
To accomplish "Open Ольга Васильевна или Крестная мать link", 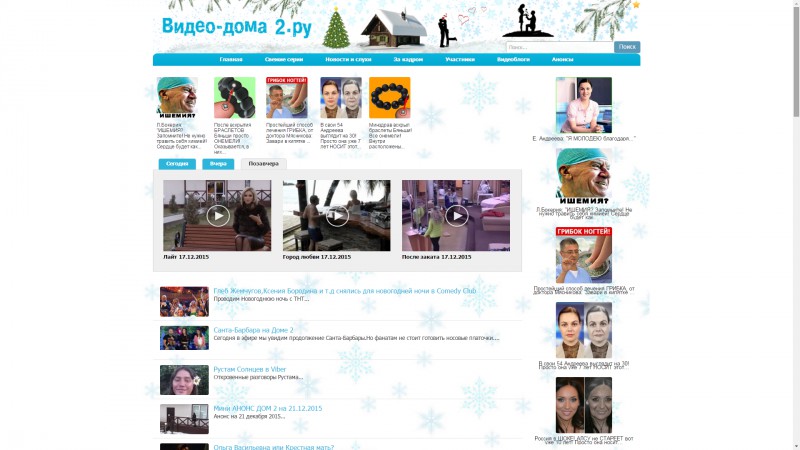I will [x=273, y=447].
